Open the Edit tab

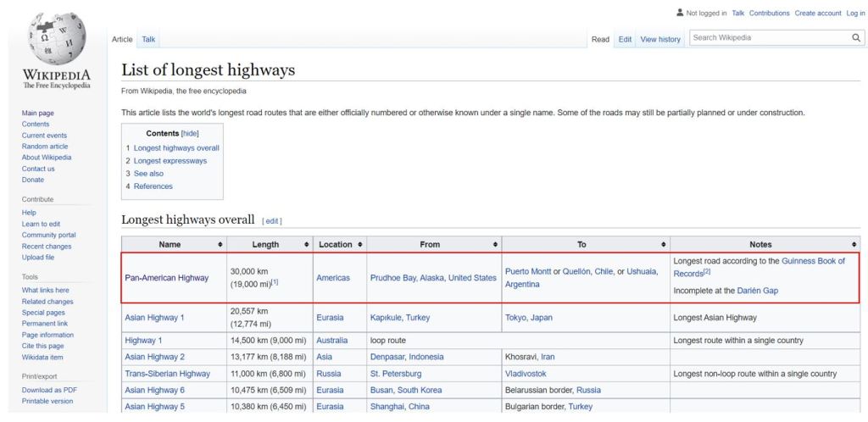(625, 39)
